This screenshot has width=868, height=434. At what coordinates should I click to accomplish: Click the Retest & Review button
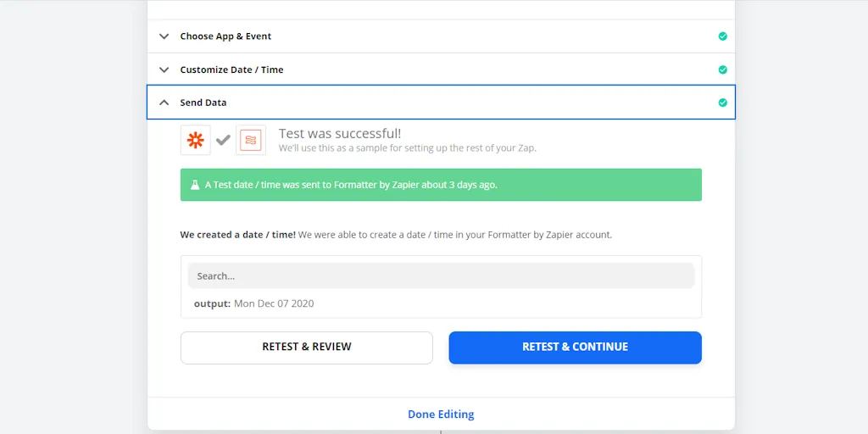point(307,348)
